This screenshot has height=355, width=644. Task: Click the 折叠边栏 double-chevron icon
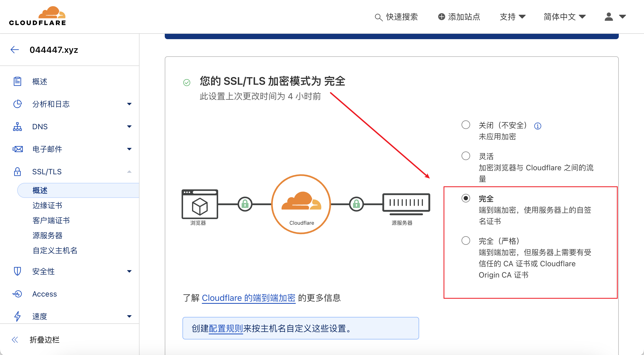(x=15, y=340)
